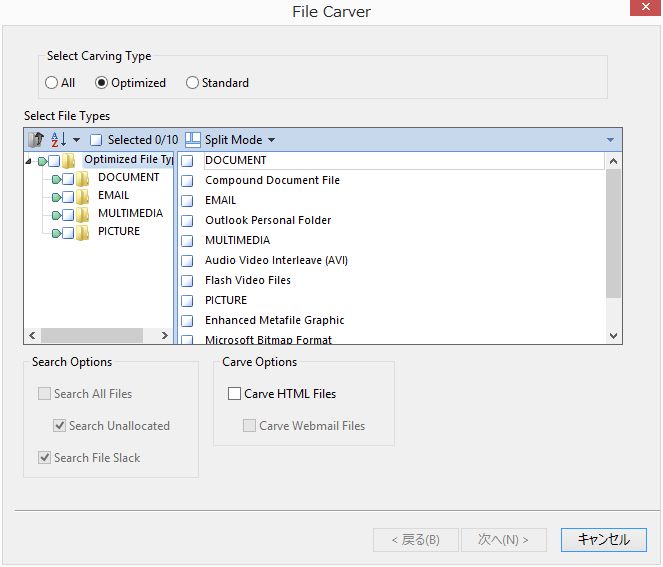The width and height of the screenshot is (663, 567).
Task: Open the Split Mode dropdown
Action: click(x=271, y=140)
